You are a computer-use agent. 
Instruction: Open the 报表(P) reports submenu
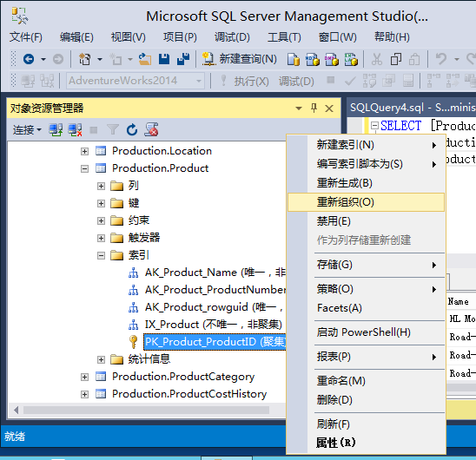pos(366,357)
